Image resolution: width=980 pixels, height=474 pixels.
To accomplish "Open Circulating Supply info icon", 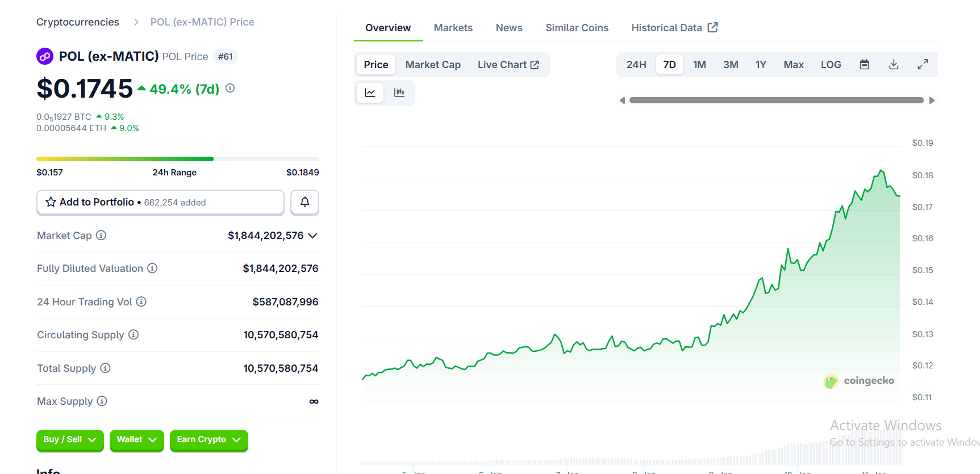I will 134,334.
